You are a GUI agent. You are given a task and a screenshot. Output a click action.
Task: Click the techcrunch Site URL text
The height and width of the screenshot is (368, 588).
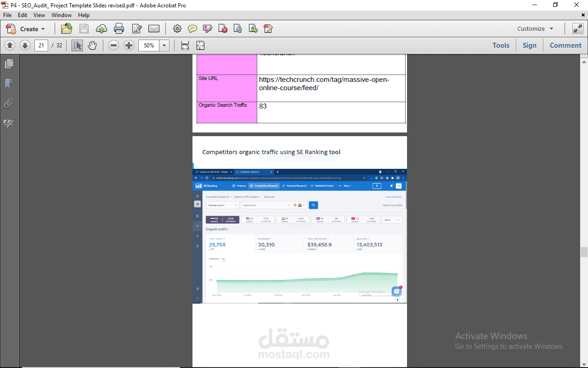point(324,84)
